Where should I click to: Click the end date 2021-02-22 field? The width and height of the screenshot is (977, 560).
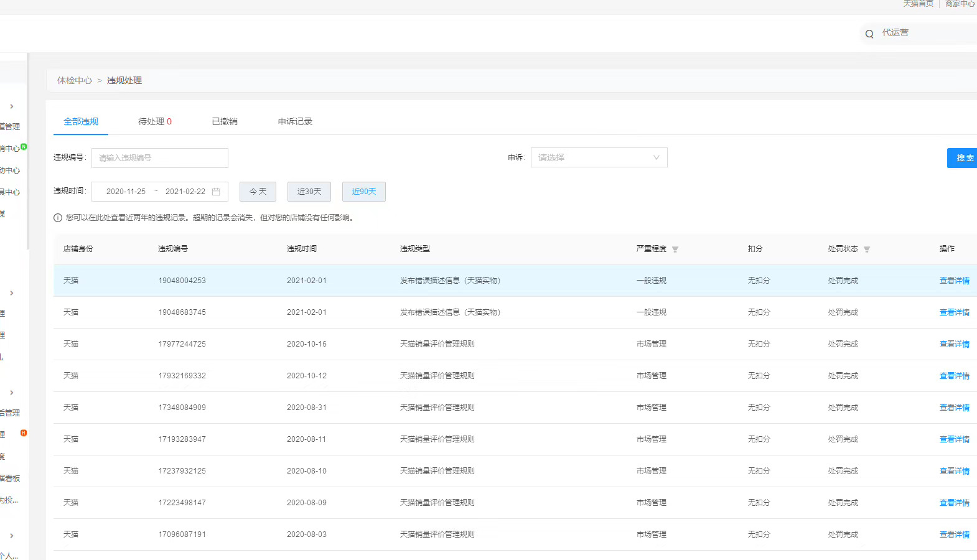coord(185,192)
